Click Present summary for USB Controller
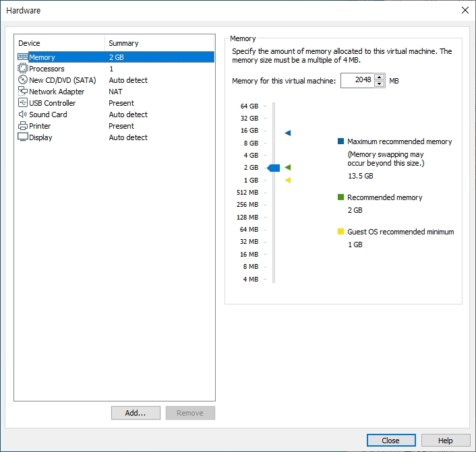The width and height of the screenshot is (476, 452). pyautogui.click(x=121, y=103)
